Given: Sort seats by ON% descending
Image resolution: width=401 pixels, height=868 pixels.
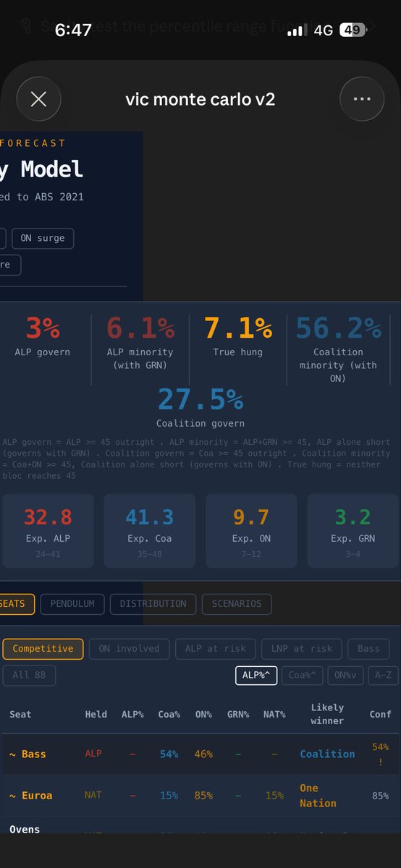Looking at the screenshot, I should (x=345, y=675).
